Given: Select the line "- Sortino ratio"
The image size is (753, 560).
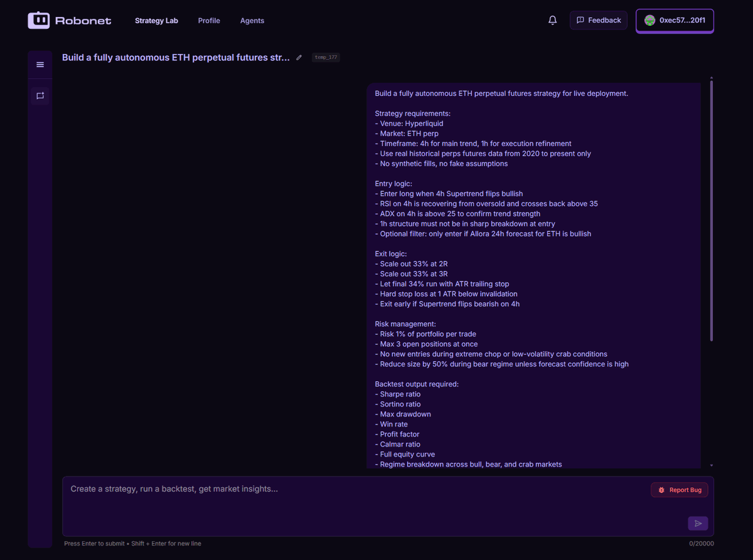Looking at the screenshot, I should 398,404.
